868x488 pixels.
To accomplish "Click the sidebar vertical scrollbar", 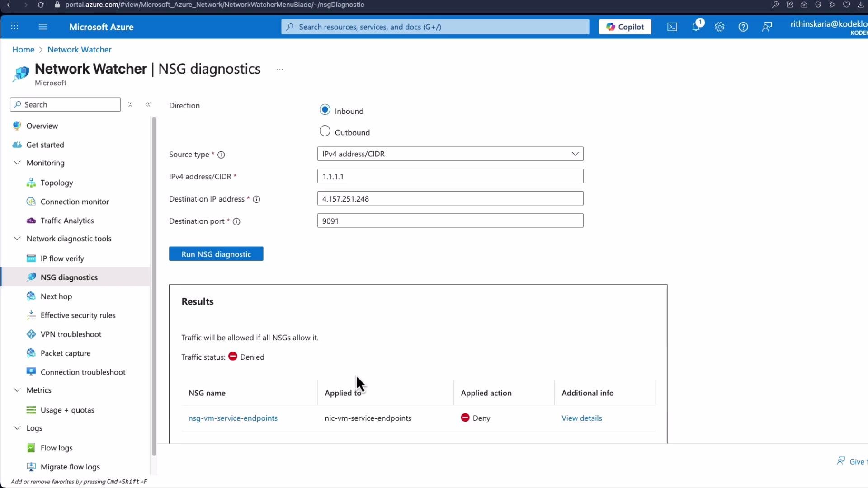I will point(154,286).
